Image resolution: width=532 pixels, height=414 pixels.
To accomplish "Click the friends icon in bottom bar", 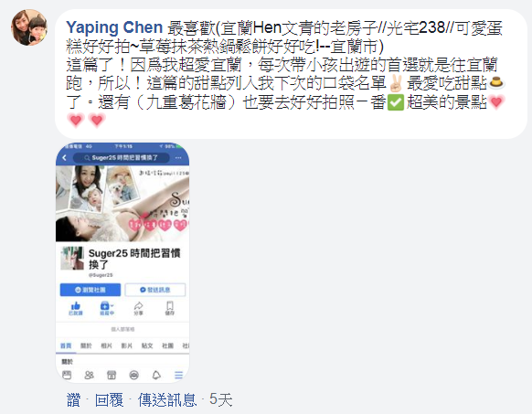I will (x=89, y=375).
